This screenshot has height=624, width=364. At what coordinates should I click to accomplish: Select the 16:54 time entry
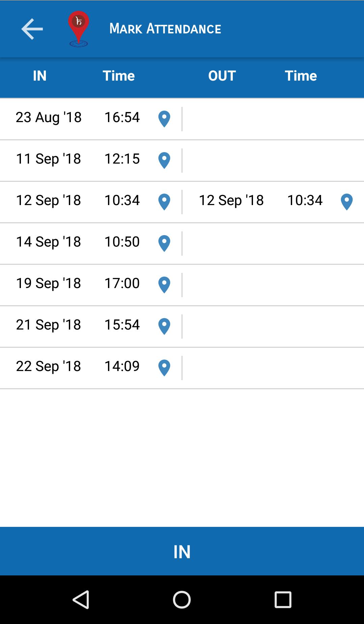pyautogui.click(x=122, y=117)
